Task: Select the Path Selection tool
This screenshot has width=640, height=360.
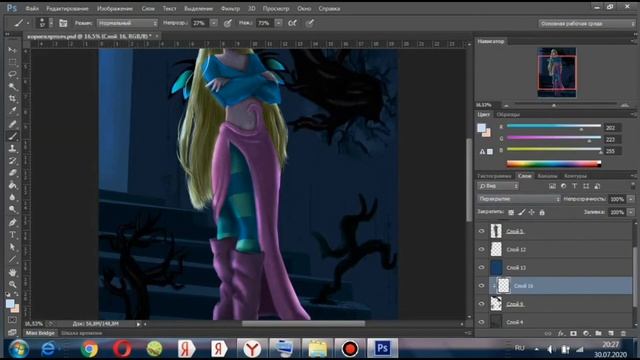Action: point(12,247)
